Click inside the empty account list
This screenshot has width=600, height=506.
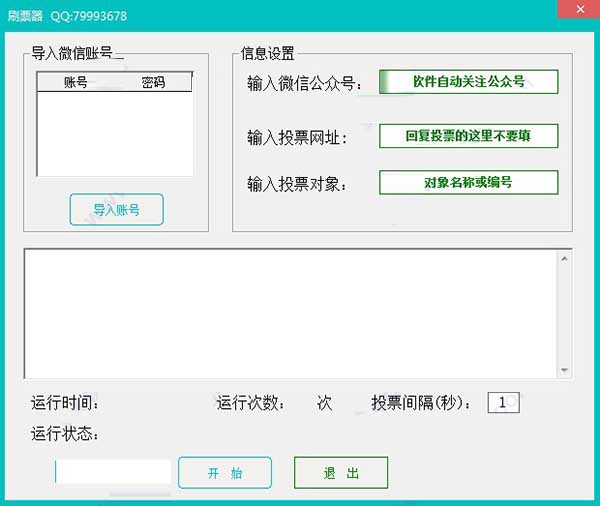[114, 134]
